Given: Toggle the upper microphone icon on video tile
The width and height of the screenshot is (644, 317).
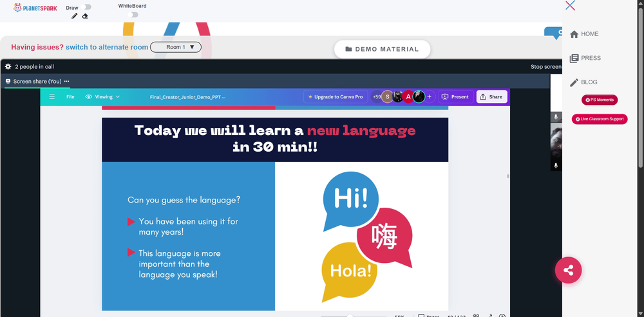Looking at the screenshot, I should (556, 117).
